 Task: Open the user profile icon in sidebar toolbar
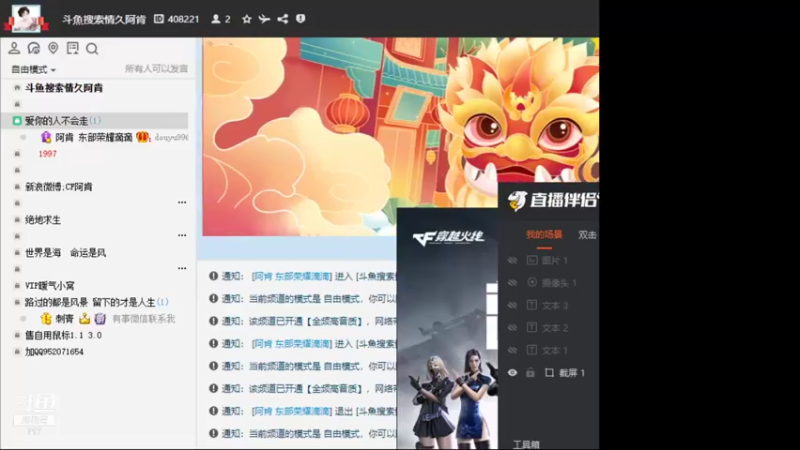[x=14, y=48]
